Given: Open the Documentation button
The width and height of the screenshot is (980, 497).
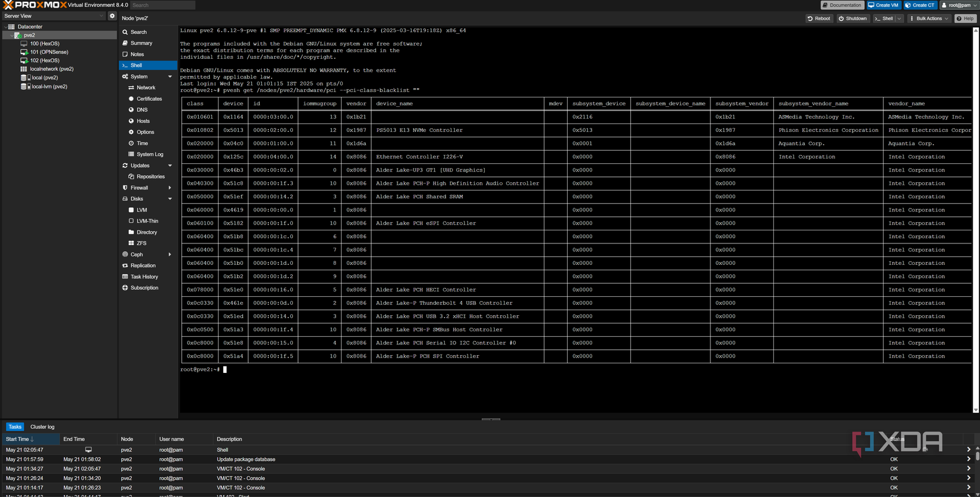Looking at the screenshot, I should coord(842,5).
